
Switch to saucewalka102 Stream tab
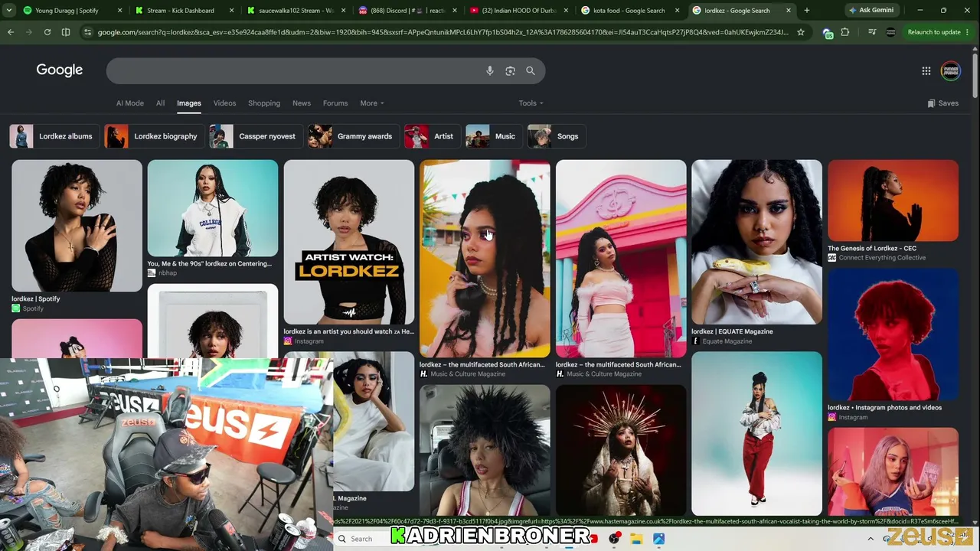click(x=296, y=11)
